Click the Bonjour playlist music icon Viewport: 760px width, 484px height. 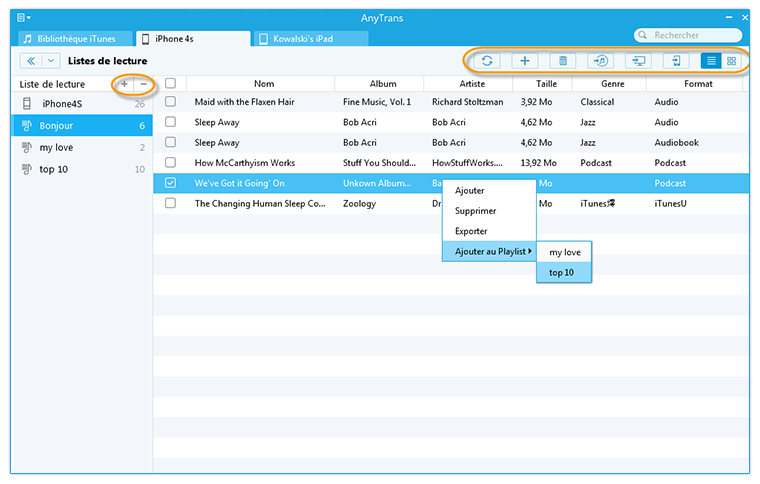[x=27, y=125]
